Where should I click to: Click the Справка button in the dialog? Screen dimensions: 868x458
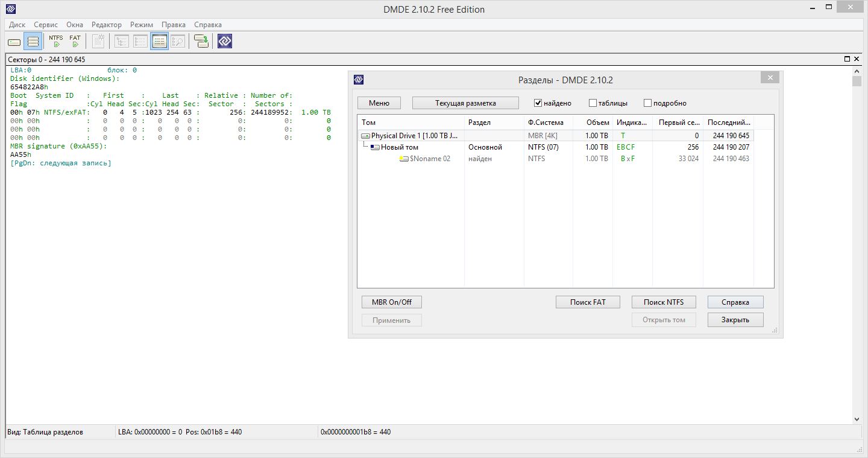pyautogui.click(x=735, y=302)
